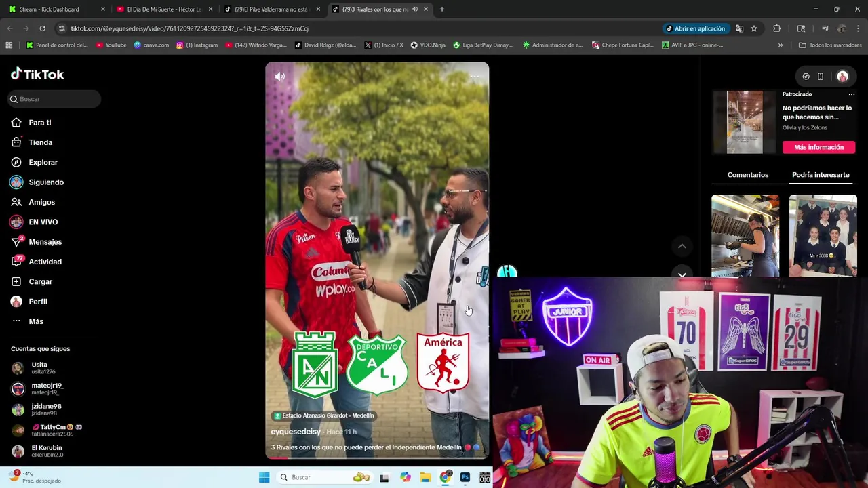The height and width of the screenshot is (488, 868).
Task: Open eyquesedeisy author profile from caption
Action: coord(296,432)
